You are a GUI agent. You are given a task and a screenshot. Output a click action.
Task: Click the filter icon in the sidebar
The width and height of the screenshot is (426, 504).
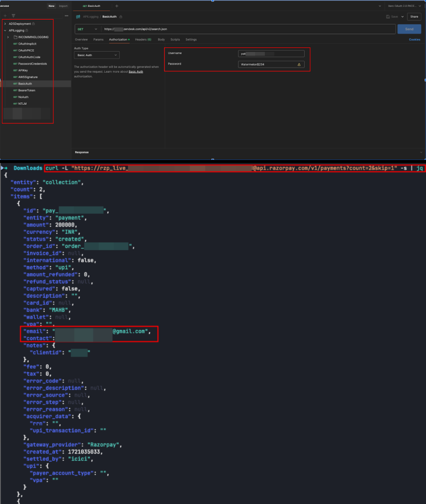[x=13, y=15]
